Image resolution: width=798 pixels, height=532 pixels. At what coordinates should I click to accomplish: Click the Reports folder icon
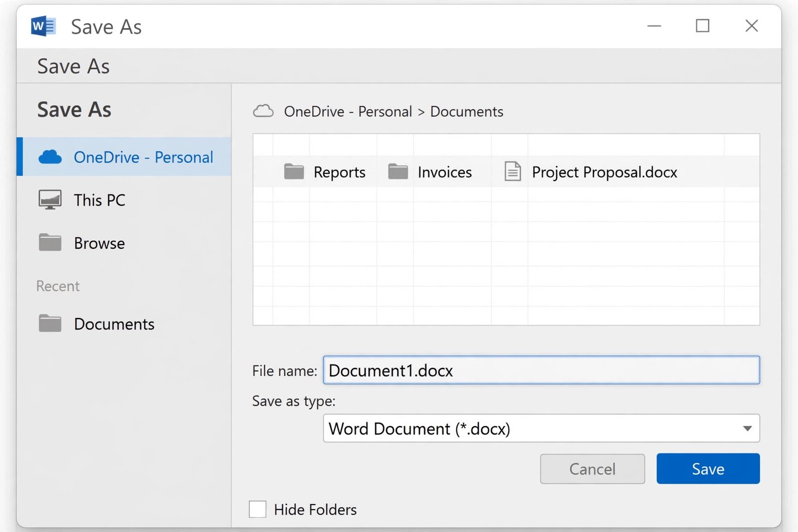[294, 171]
